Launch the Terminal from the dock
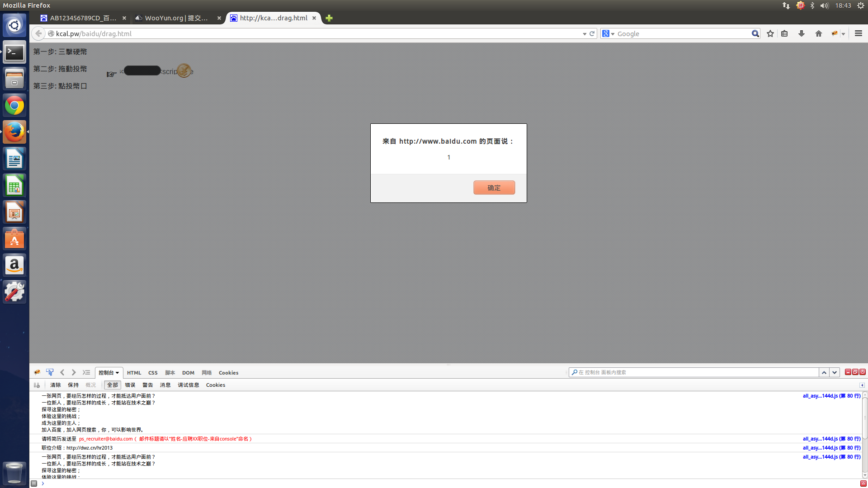Viewport: 868px width, 488px height. click(14, 52)
